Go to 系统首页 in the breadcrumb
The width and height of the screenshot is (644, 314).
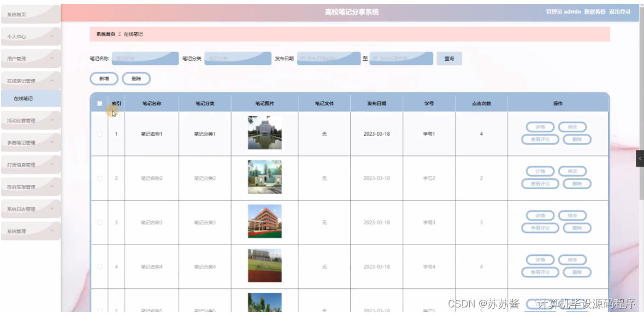point(105,34)
